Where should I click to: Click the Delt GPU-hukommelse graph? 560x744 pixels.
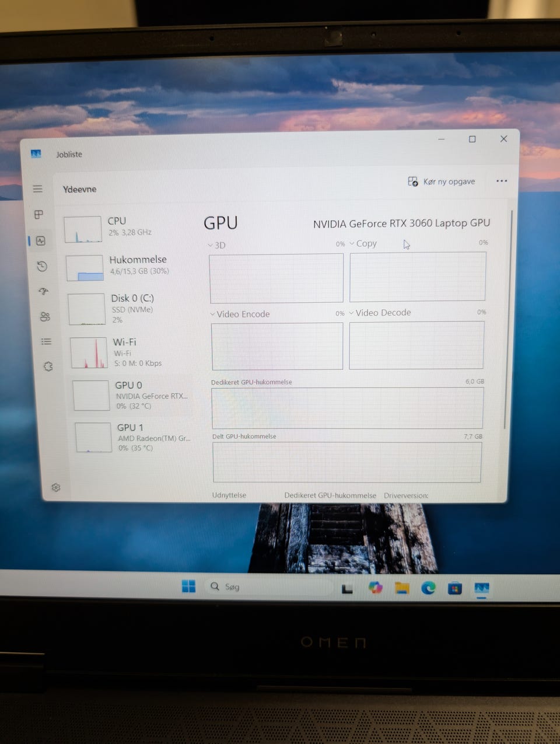tap(347, 462)
